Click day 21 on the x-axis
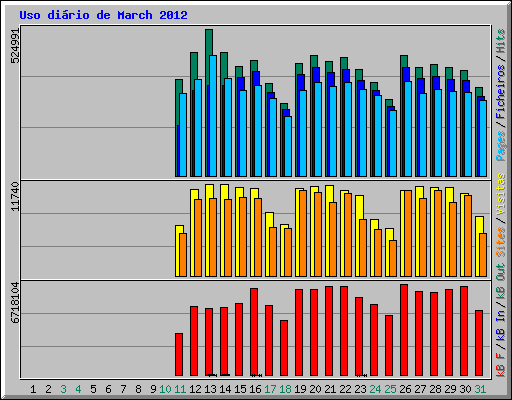This screenshot has height=400, width=512. coord(330,389)
